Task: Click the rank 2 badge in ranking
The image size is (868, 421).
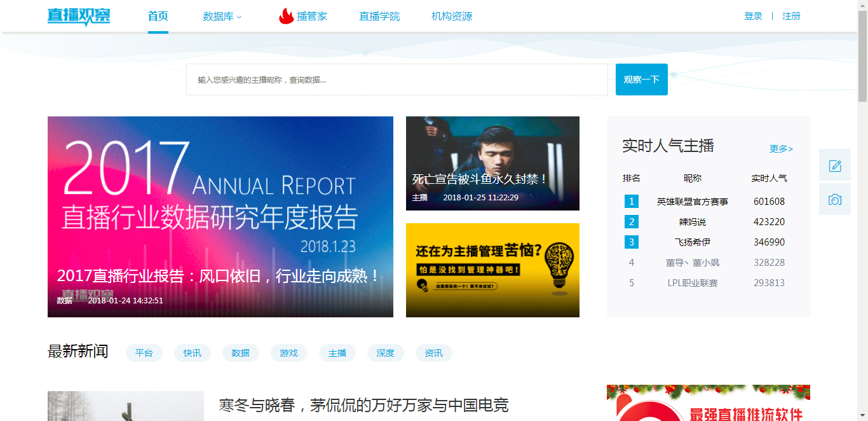Action: (632, 222)
